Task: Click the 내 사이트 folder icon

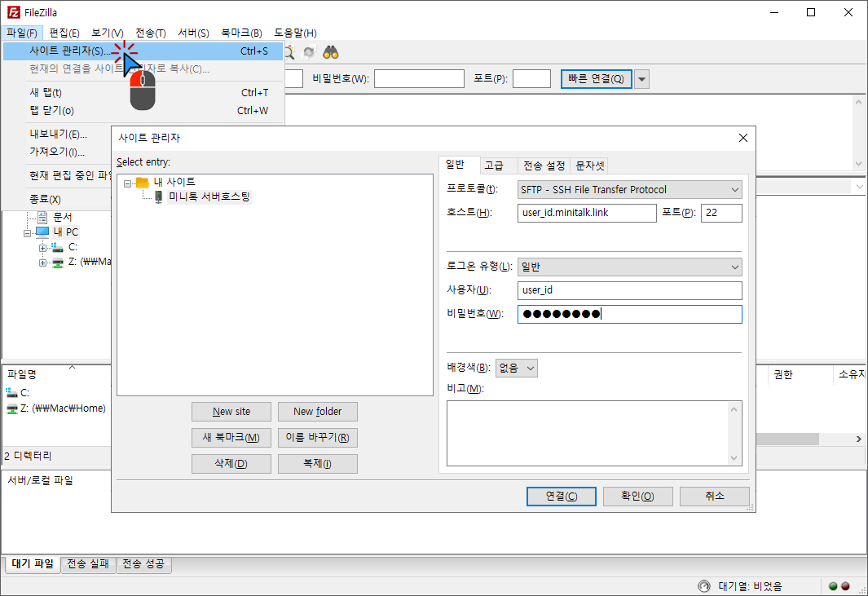Action: click(x=143, y=182)
